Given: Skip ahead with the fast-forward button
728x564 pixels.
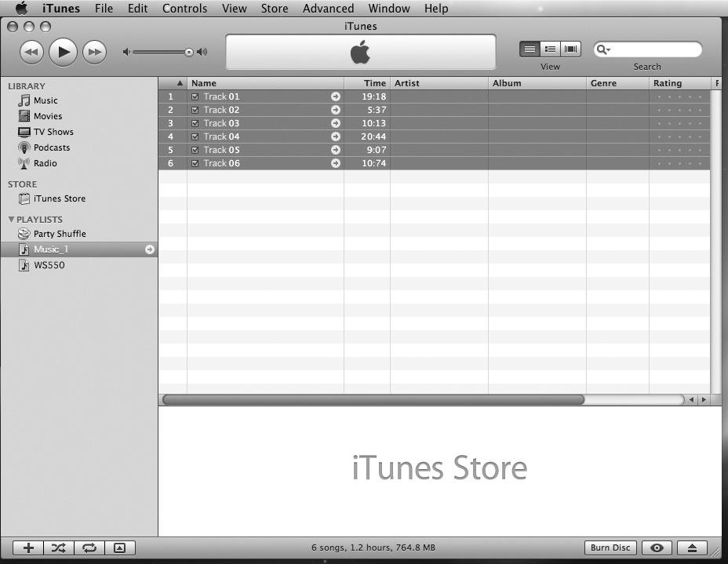Looking at the screenshot, I should coord(95,52).
